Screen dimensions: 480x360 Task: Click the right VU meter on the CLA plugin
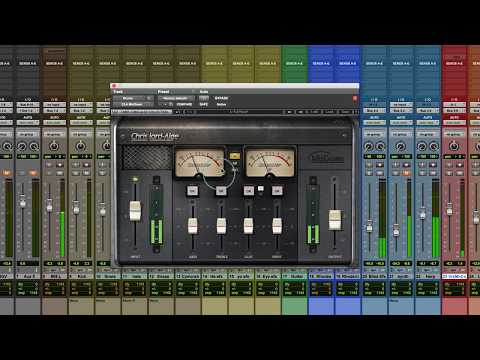click(x=270, y=162)
